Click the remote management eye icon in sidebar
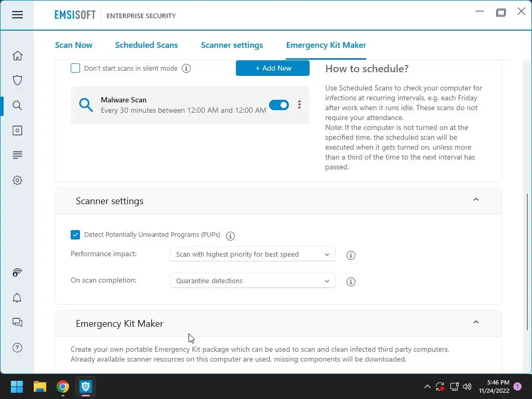This screenshot has height=399, width=532. point(17,272)
